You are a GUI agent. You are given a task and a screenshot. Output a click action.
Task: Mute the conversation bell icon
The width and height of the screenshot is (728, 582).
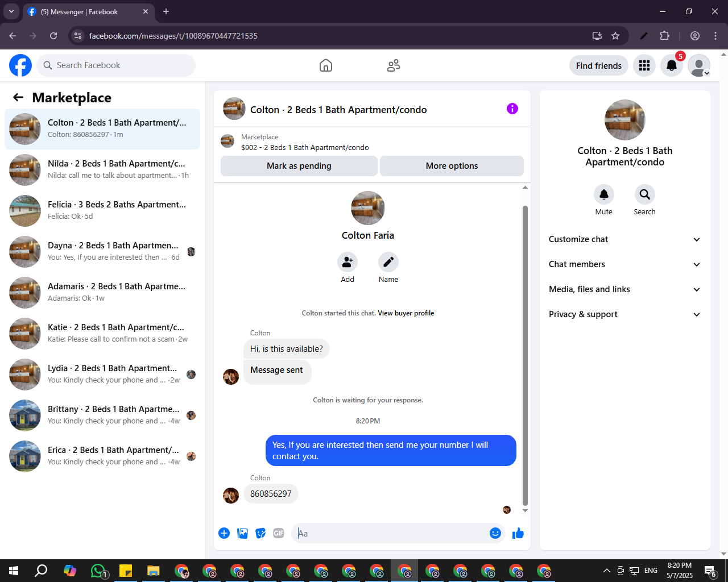pos(604,194)
